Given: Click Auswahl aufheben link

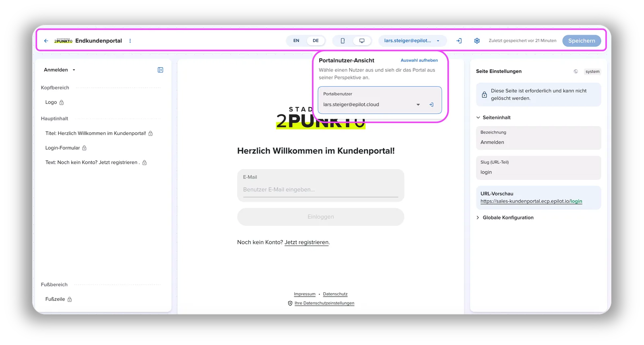Looking at the screenshot, I should 419,60.
